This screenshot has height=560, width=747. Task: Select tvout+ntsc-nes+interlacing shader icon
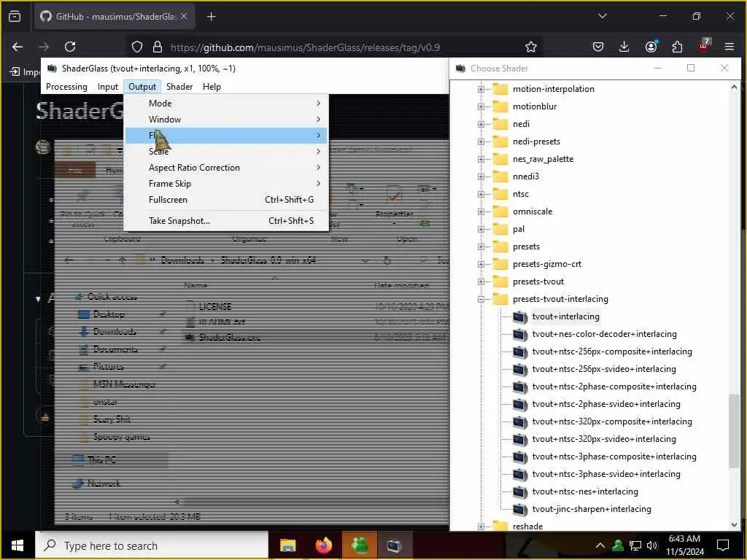click(x=519, y=491)
